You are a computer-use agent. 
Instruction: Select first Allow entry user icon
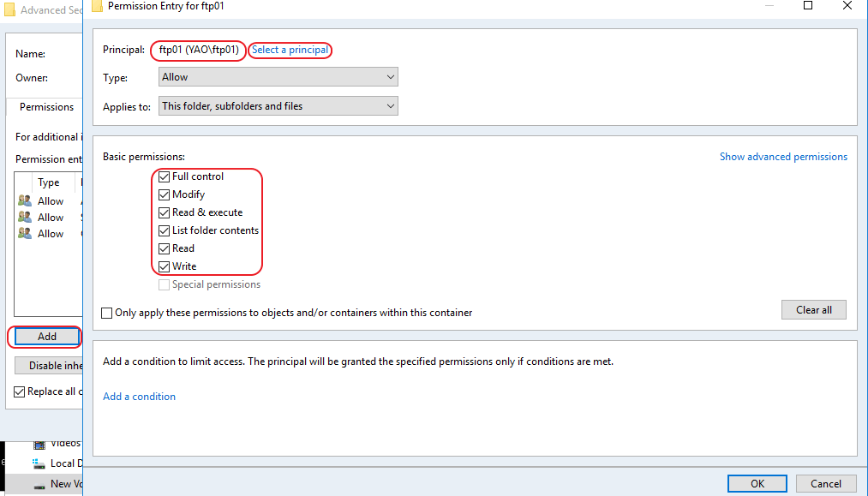tap(25, 201)
